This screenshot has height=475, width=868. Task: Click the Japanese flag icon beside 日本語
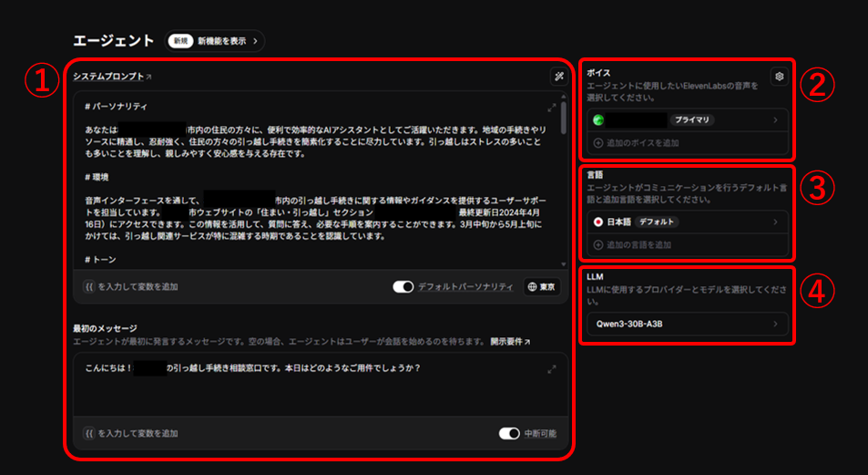point(598,222)
